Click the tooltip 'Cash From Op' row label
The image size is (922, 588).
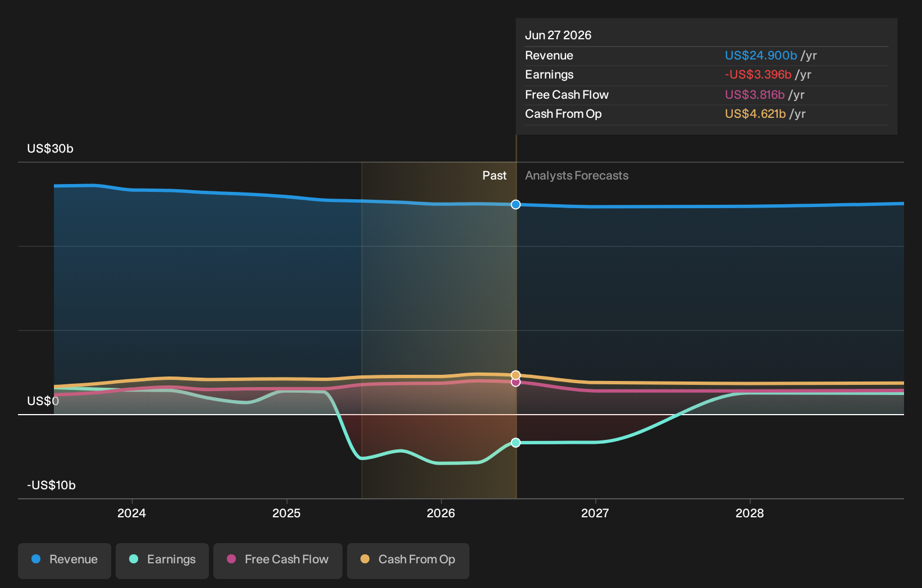(x=563, y=114)
